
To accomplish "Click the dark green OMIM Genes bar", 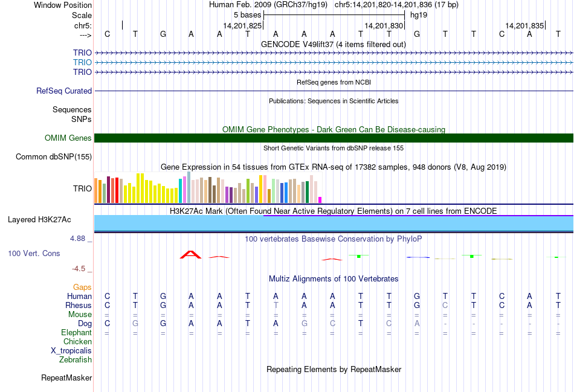I will point(334,138).
